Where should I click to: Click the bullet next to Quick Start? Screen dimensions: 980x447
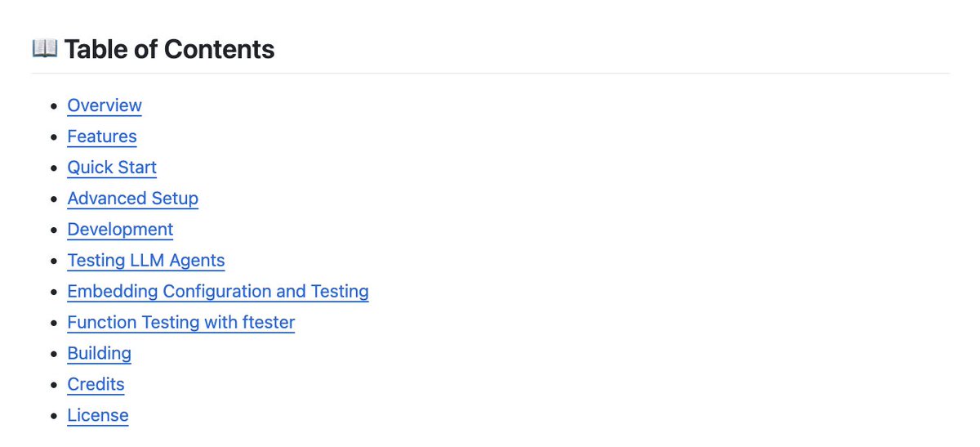pos(54,168)
